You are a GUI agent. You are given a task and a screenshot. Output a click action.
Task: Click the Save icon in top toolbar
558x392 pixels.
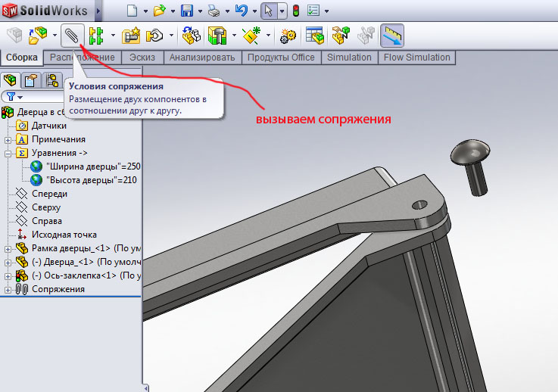(x=186, y=11)
